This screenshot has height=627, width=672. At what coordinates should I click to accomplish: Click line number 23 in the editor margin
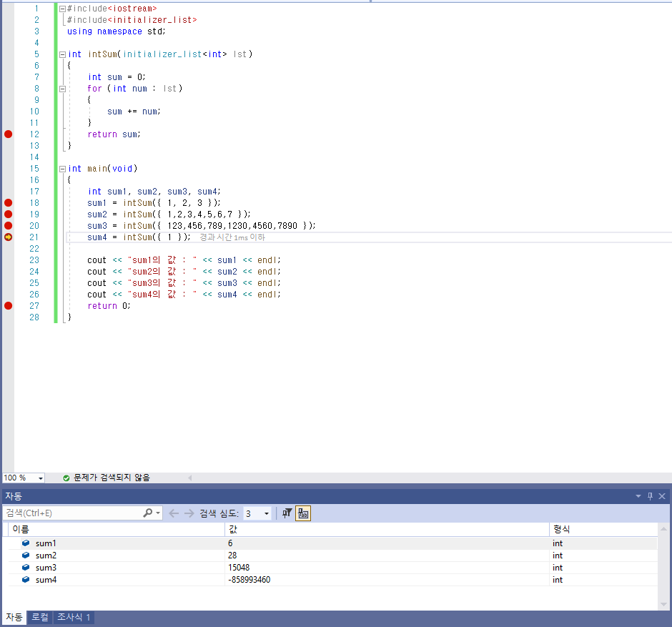[34, 260]
